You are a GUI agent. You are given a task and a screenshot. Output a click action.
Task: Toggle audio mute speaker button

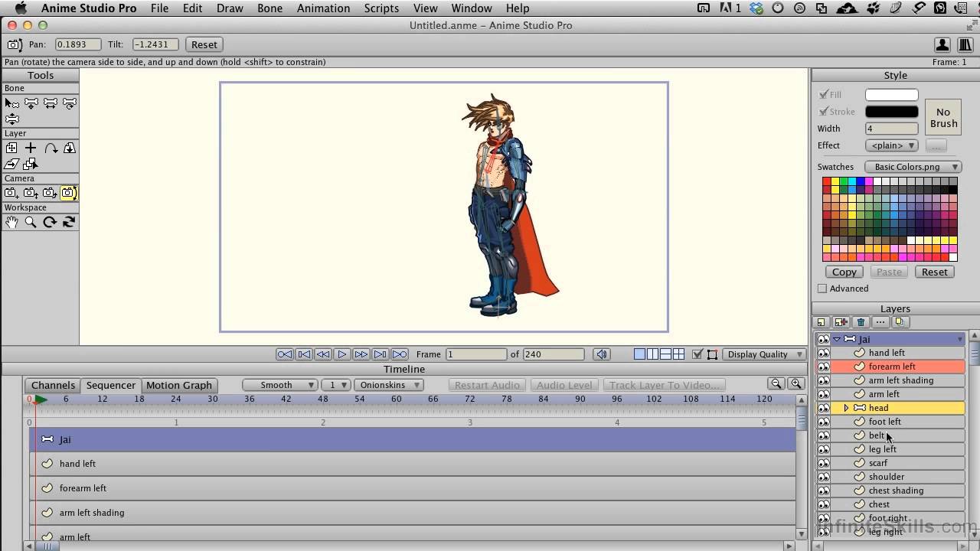coord(602,354)
